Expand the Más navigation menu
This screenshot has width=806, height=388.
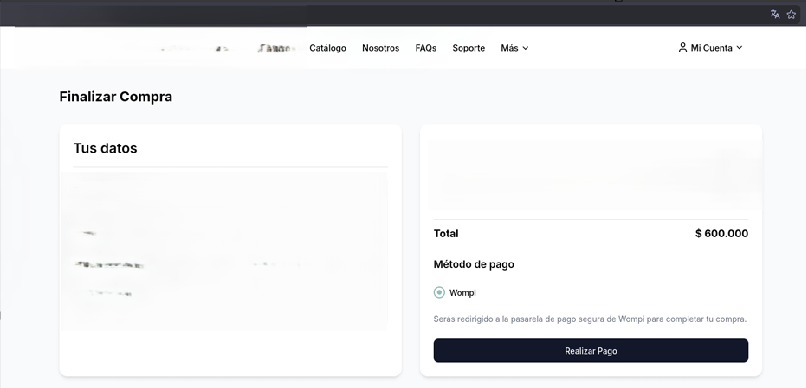[514, 48]
